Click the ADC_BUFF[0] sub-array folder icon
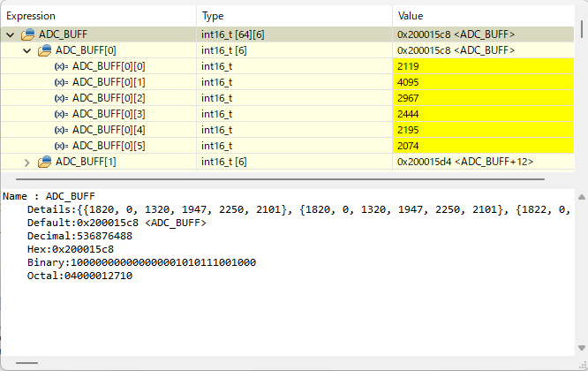The height and width of the screenshot is (371, 588). [x=45, y=50]
